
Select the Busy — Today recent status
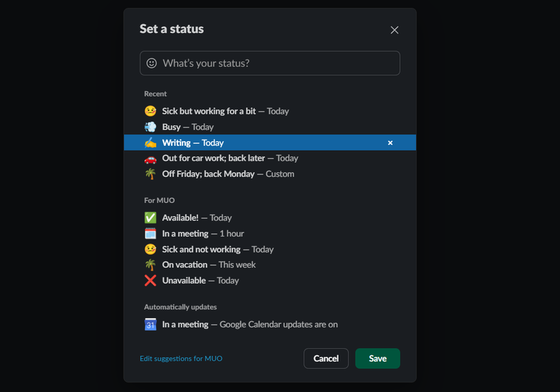pyautogui.click(x=197, y=126)
